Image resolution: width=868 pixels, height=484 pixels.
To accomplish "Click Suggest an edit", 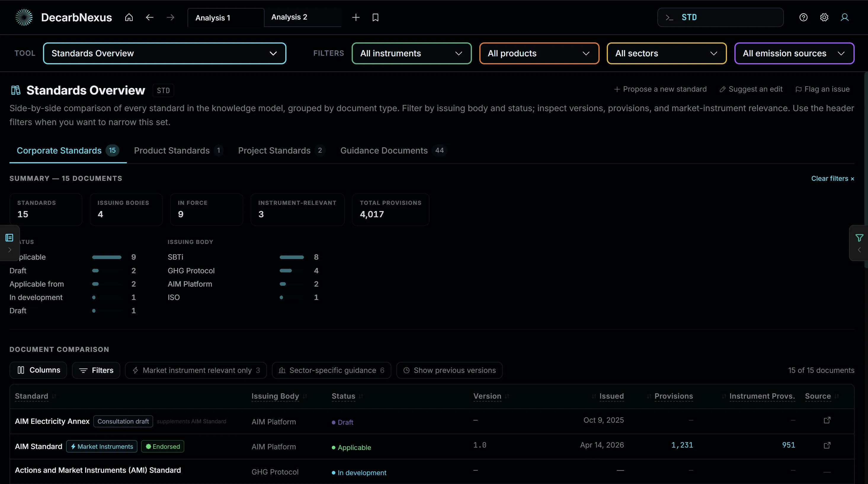I will click(x=751, y=89).
